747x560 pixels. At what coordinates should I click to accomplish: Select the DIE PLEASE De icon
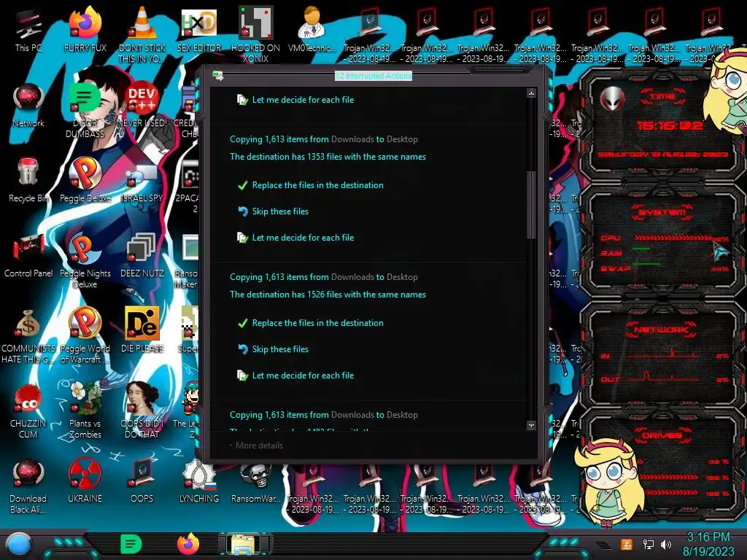142,330
